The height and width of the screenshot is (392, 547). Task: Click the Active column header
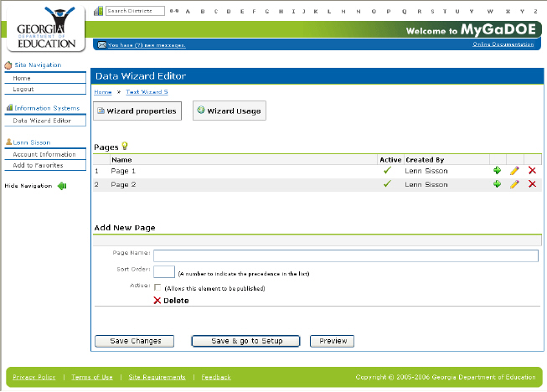point(390,160)
